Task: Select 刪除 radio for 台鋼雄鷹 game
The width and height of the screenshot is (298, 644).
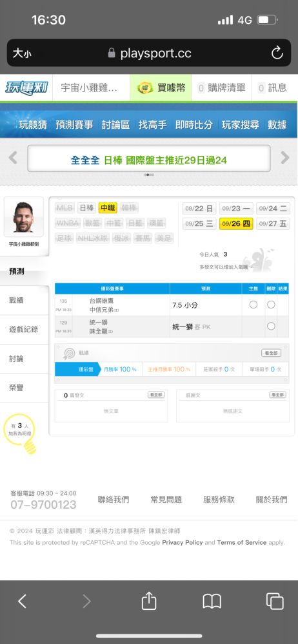Action: [x=271, y=305]
